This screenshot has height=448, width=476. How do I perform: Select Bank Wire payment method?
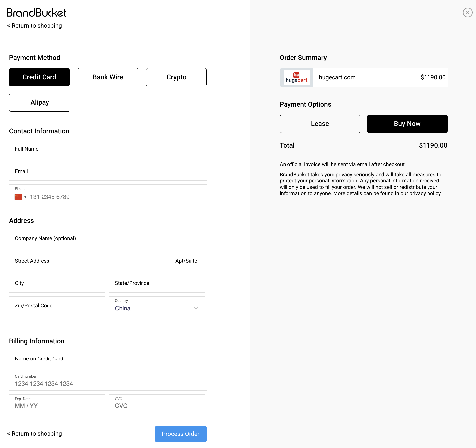108,77
